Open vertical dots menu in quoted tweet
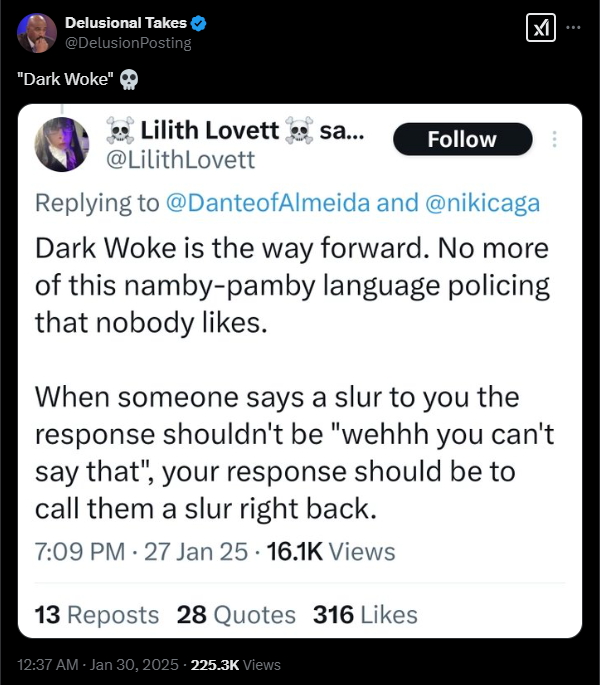Screen dimensions: 600x685 tap(556, 140)
